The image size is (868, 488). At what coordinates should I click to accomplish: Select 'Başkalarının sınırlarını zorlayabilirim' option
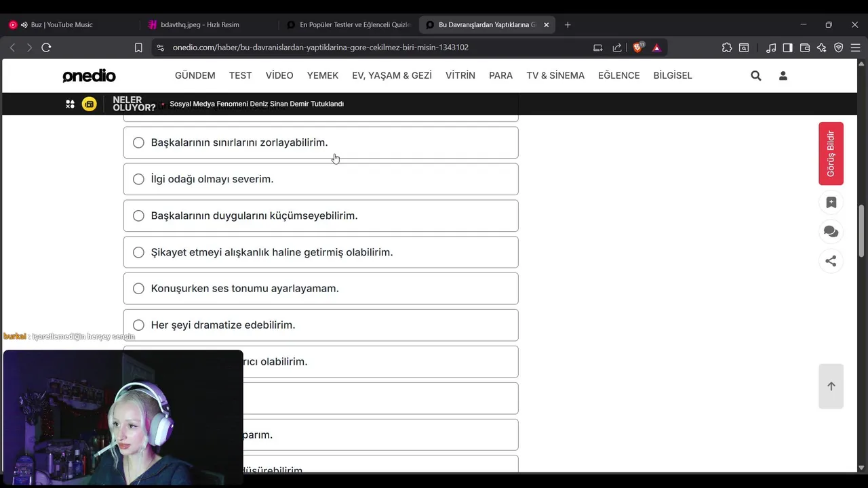pos(321,142)
